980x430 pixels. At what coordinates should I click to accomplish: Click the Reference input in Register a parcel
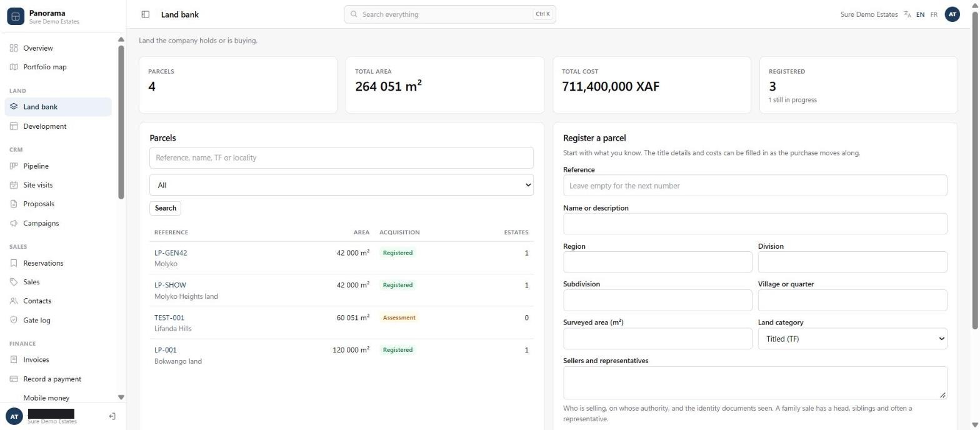pos(755,186)
